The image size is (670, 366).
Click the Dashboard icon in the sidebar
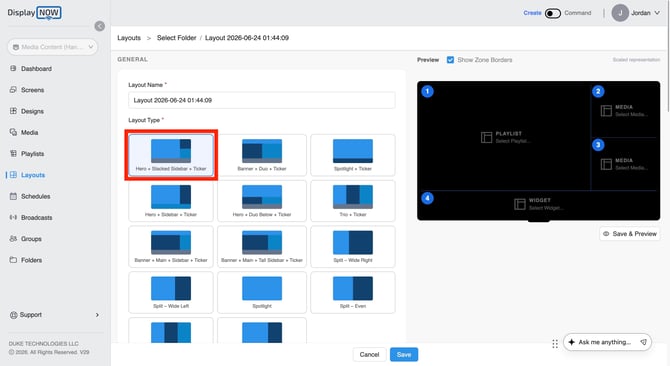point(13,68)
